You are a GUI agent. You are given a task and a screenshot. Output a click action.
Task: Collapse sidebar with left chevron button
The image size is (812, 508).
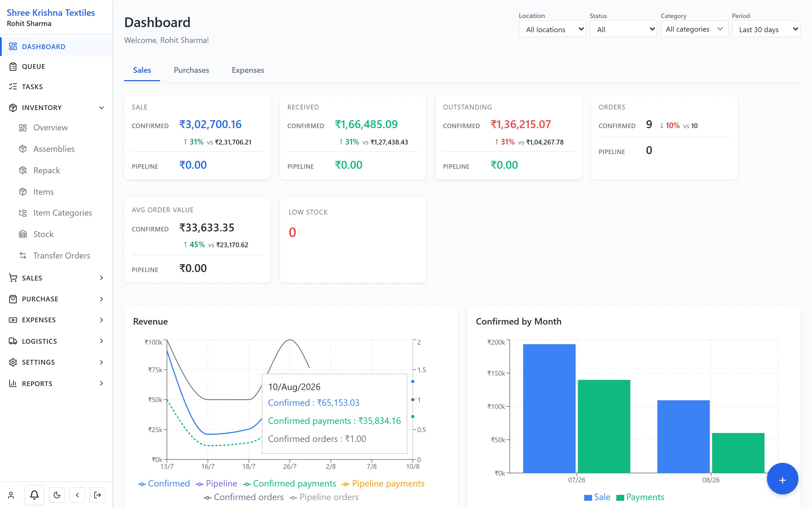pos(77,495)
